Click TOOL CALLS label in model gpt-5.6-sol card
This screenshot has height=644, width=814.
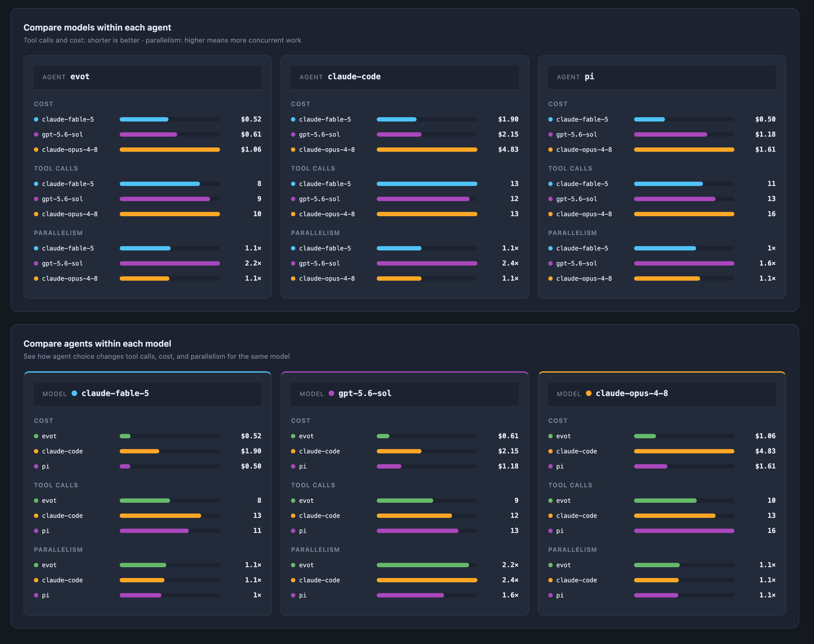pos(313,485)
